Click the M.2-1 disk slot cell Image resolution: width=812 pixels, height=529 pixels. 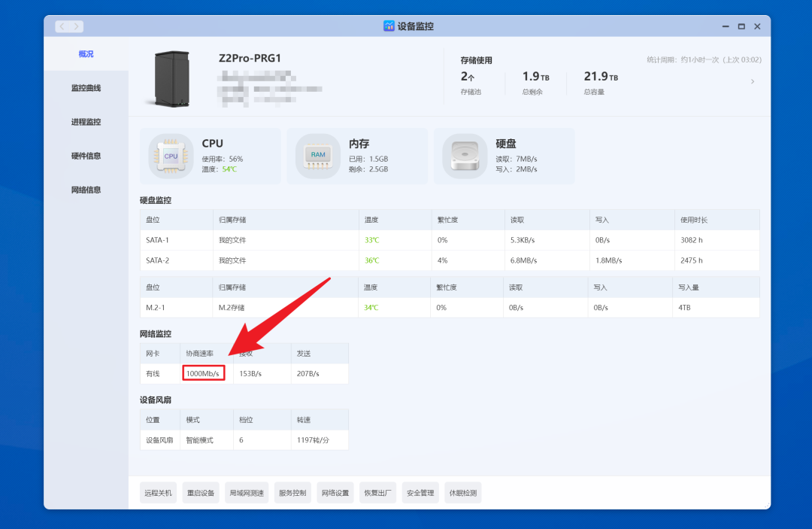pyautogui.click(x=177, y=307)
